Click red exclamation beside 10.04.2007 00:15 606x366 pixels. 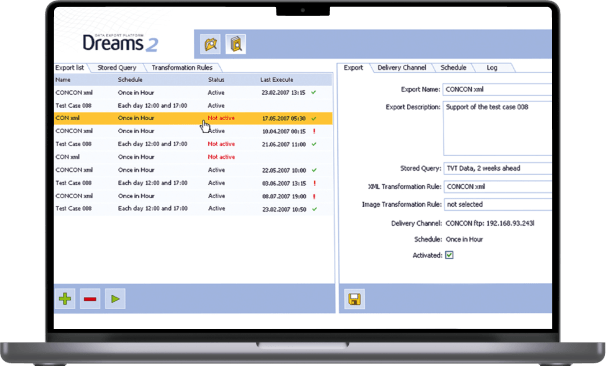pyautogui.click(x=314, y=131)
